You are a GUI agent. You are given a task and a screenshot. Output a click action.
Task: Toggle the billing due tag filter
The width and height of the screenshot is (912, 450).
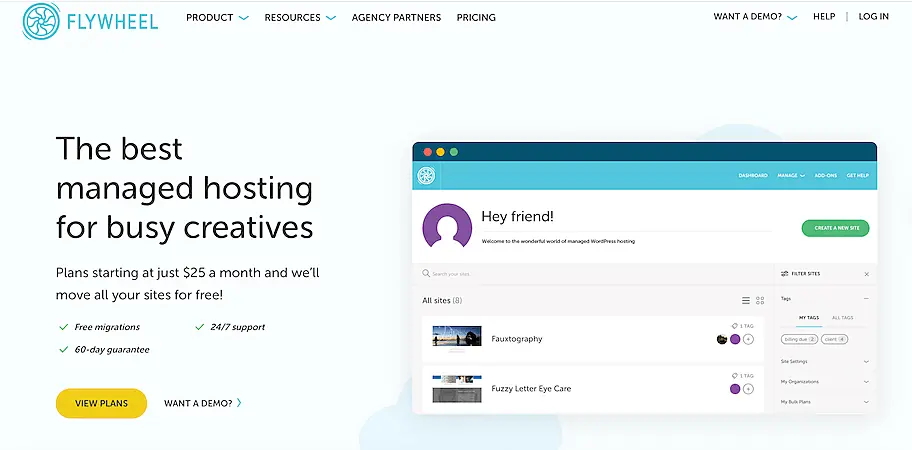[x=800, y=339]
